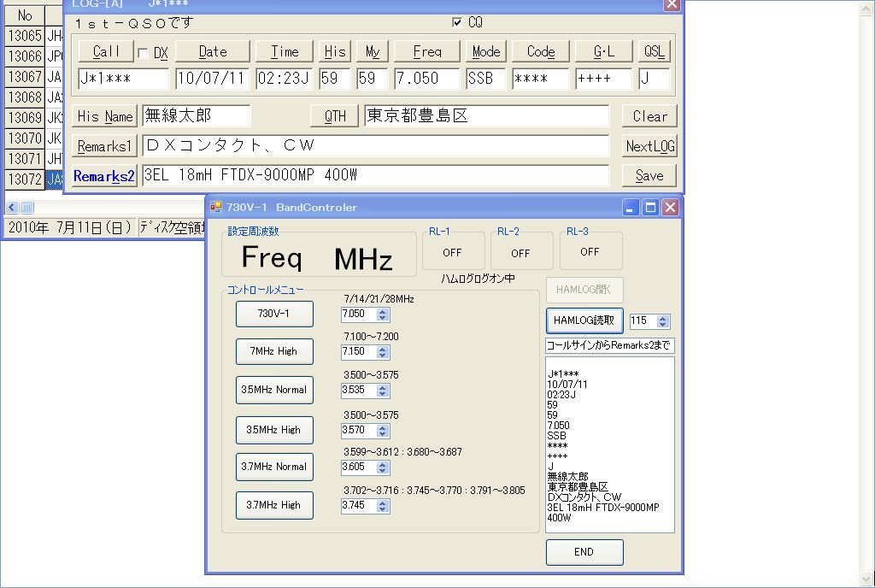Adjust the 3.605 frequency spinner arrows
This screenshot has height=588, width=875.
coord(382,467)
